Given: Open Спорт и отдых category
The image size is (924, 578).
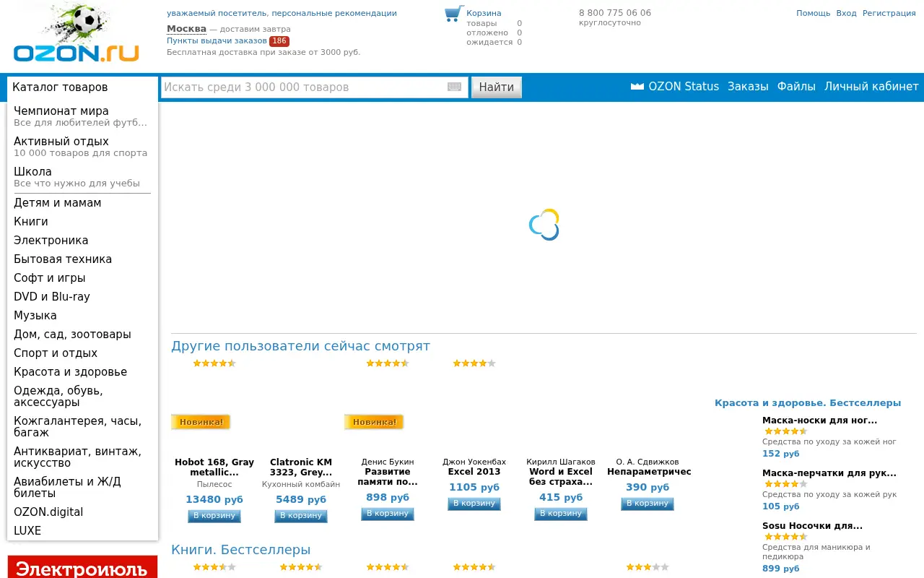Looking at the screenshot, I should pos(56,353).
